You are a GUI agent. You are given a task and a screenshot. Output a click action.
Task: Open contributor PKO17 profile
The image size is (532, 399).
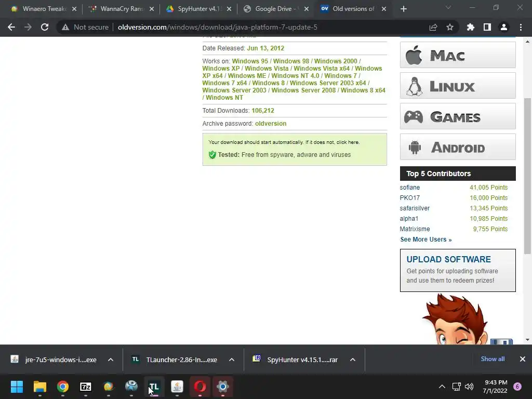[x=409, y=198]
